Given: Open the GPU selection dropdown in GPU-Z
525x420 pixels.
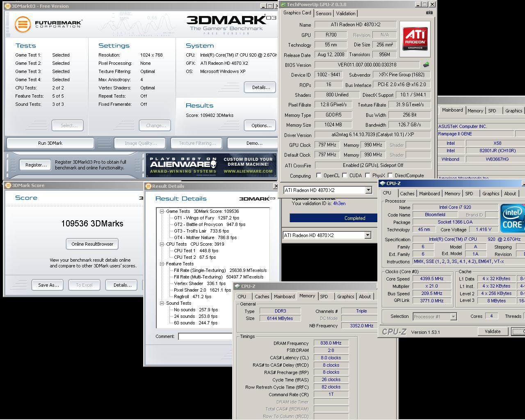Looking at the screenshot, I should point(368,190).
